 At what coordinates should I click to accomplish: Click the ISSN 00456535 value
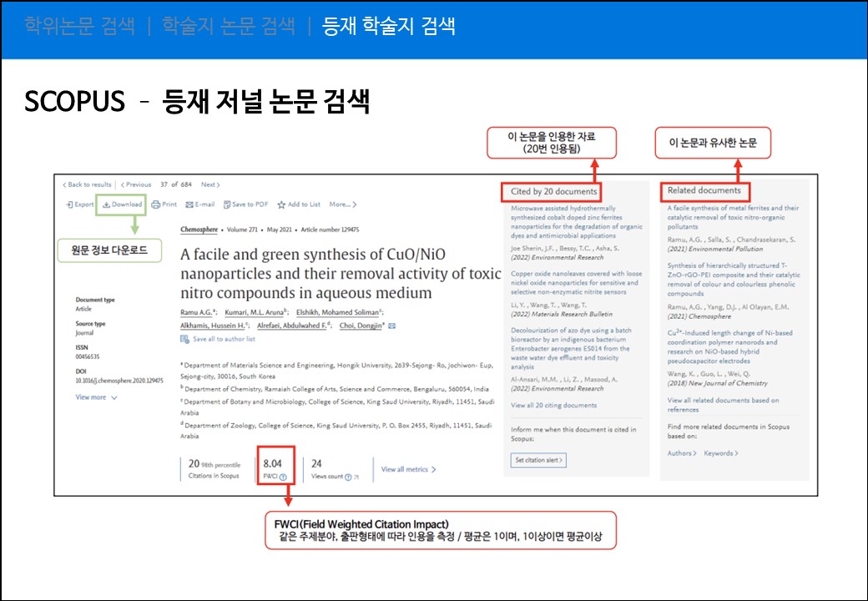[x=88, y=357]
